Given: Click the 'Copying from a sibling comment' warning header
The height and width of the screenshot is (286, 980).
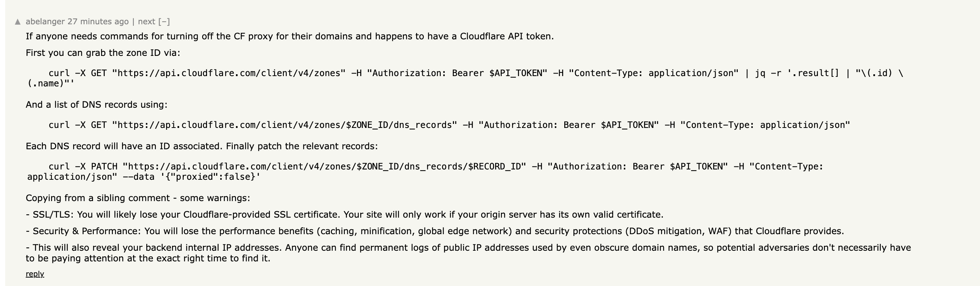Looking at the screenshot, I should 138,198.
